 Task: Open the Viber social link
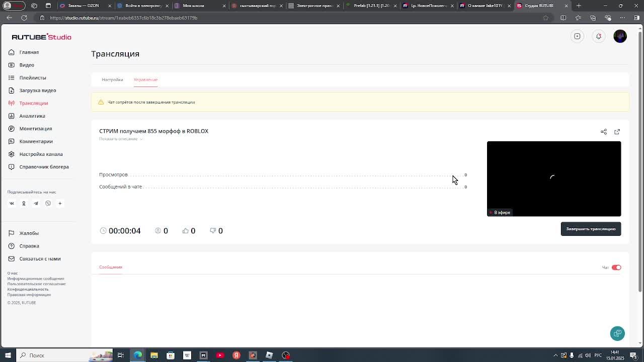(x=48, y=204)
